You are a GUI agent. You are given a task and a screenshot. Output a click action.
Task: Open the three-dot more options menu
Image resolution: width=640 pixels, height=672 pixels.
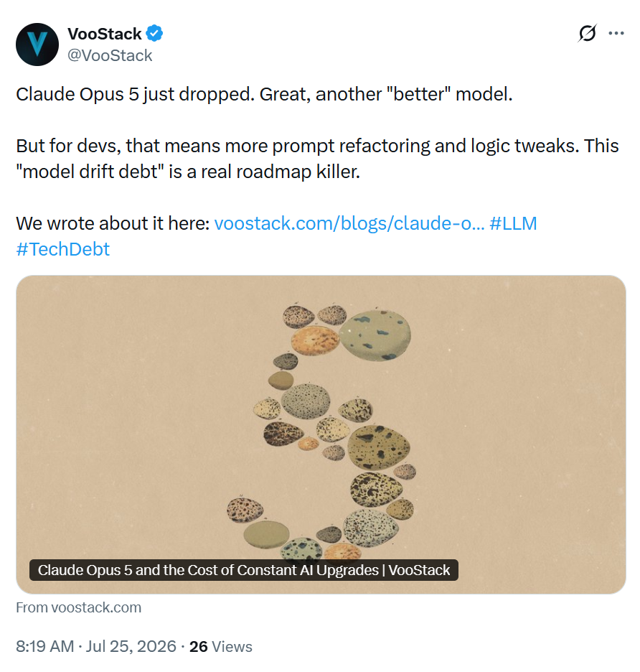click(x=616, y=33)
